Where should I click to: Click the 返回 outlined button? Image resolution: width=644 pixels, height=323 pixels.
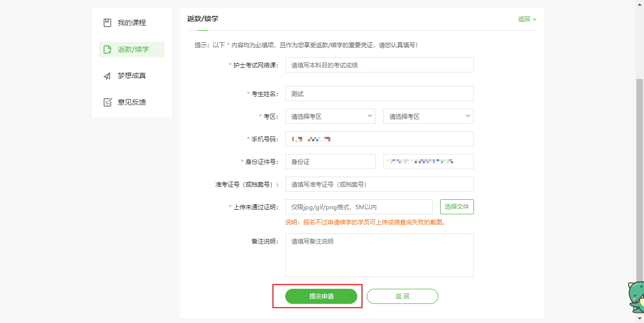click(402, 296)
